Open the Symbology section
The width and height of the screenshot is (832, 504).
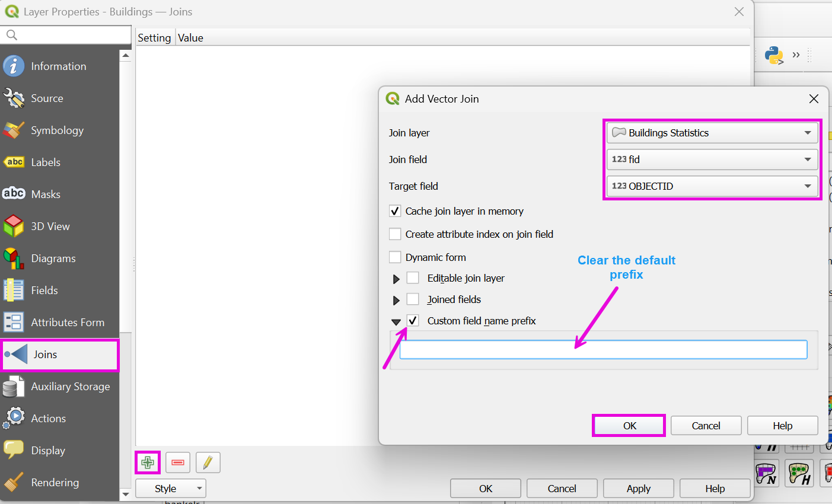(x=57, y=130)
